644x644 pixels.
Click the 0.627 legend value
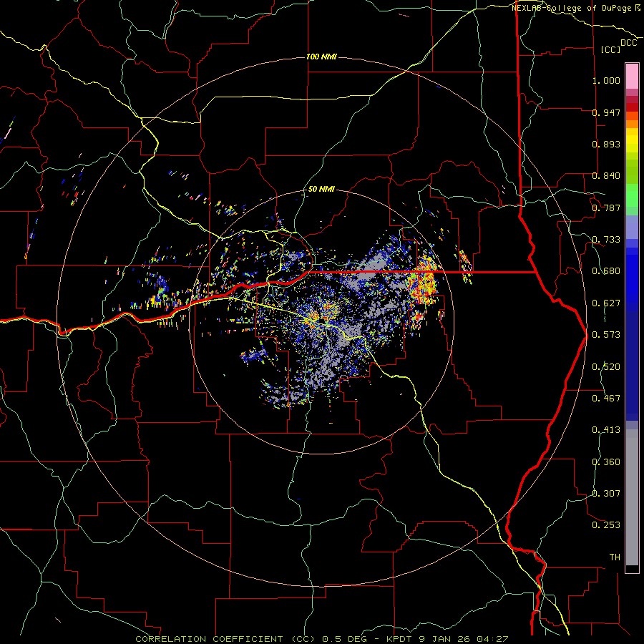click(x=606, y=303)
